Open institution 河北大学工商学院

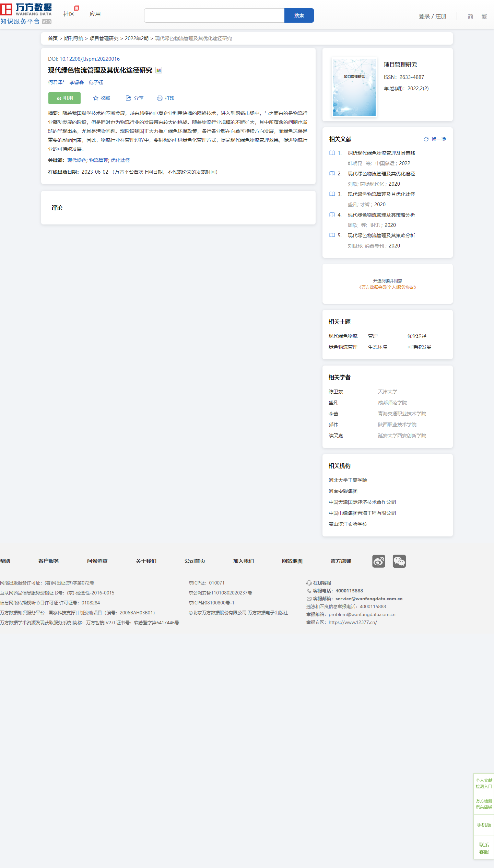click(348, 480)
